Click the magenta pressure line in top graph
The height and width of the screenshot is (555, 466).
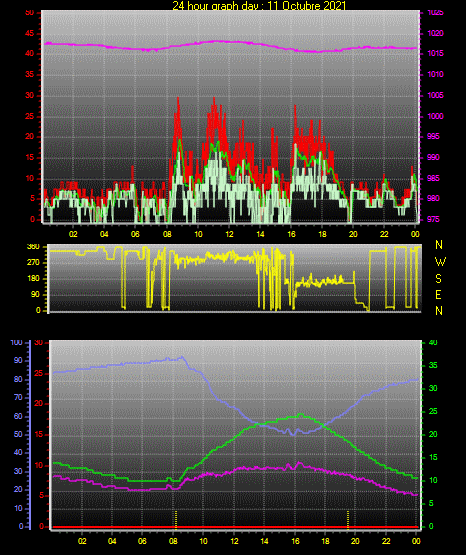click(230, 42)
